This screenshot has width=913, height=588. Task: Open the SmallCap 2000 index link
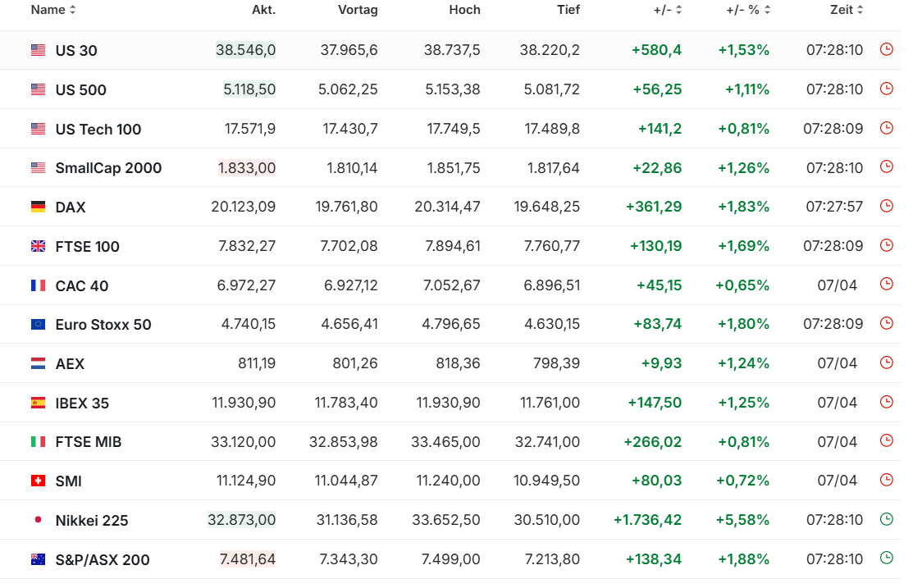click(108, 168)
